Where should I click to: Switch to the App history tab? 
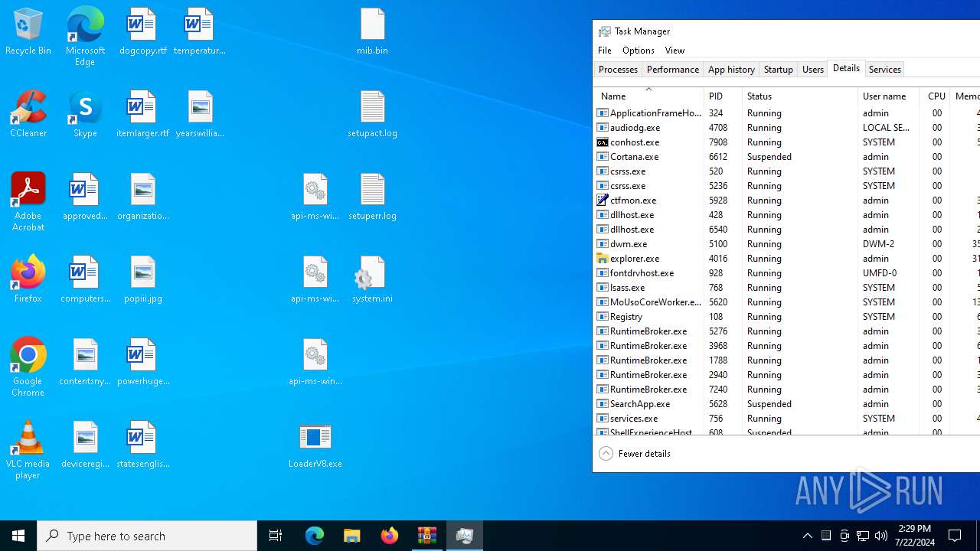[731, 69]
